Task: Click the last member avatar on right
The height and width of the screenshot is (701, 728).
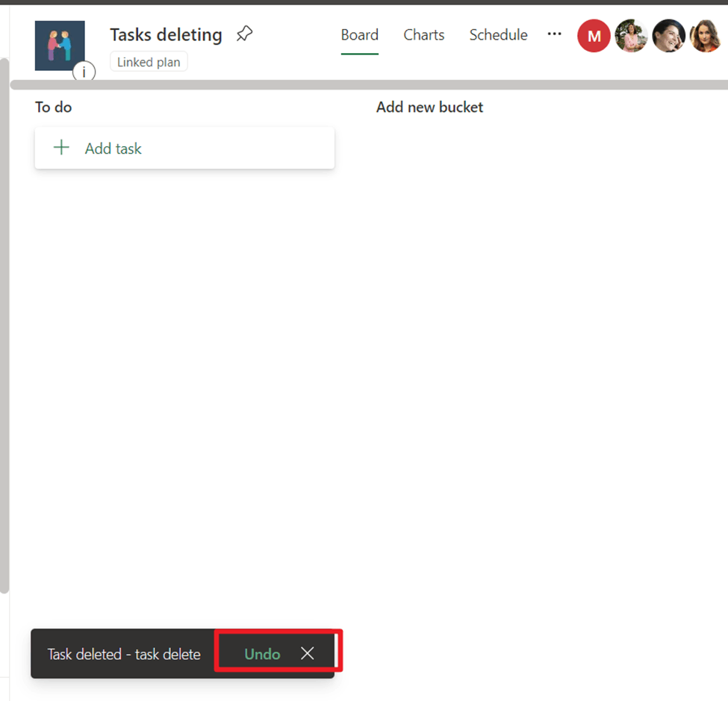Action: coord(706,36)
